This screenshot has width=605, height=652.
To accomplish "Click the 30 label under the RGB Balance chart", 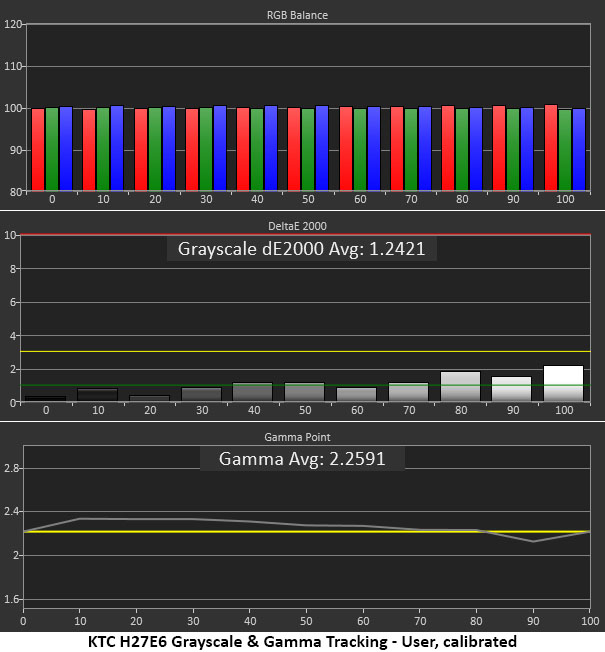I will [x=206, y=199].
